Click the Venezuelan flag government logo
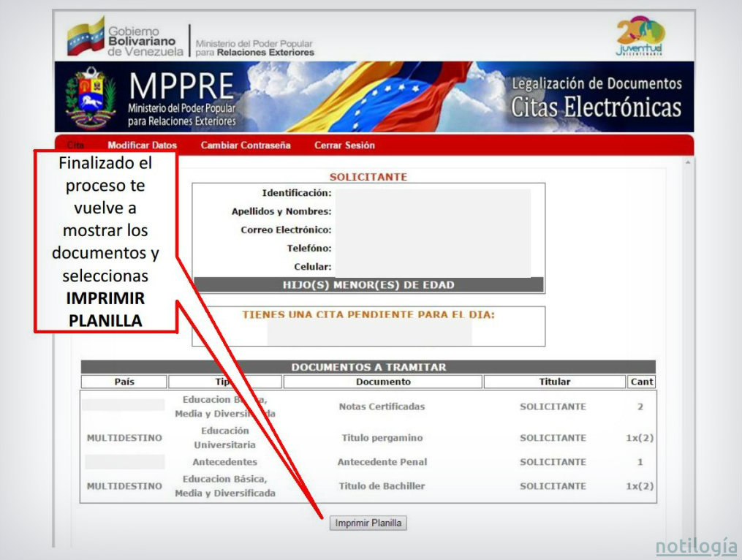 (86, 37)
